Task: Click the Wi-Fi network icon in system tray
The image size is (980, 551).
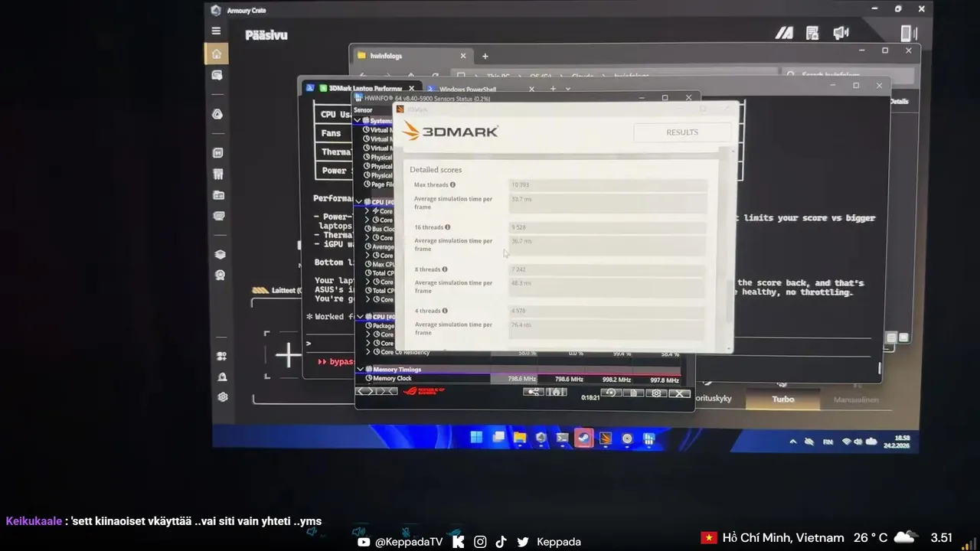Action: tap(847, 442)
